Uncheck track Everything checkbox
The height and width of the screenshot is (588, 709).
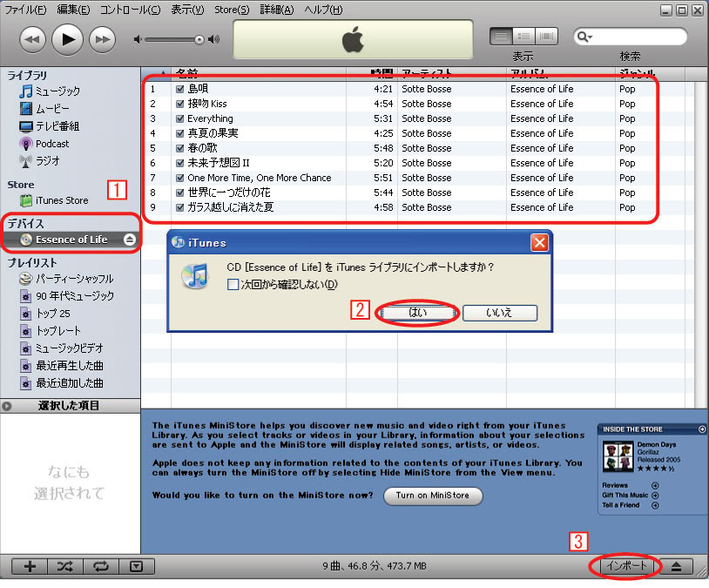click(179, 119)
